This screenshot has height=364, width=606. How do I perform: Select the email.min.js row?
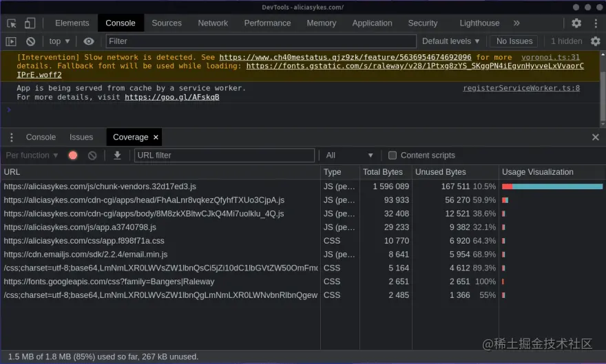pyautogui.click(x=303, y=255)
